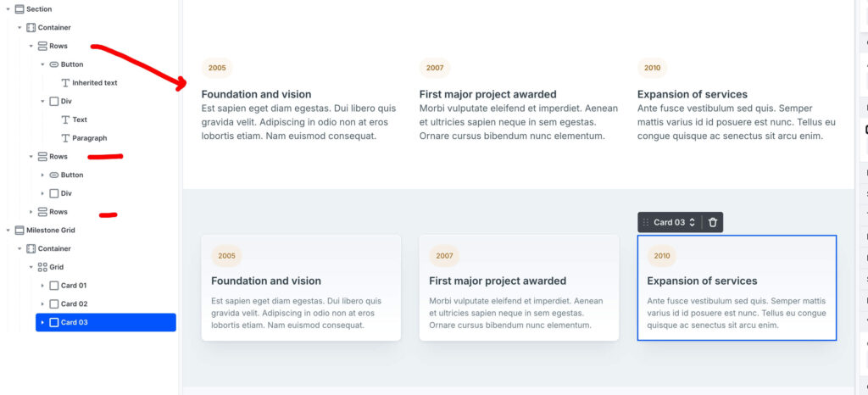Expand the Card 03 tree node
Viewport: 868px width, 395px height.
42,322
